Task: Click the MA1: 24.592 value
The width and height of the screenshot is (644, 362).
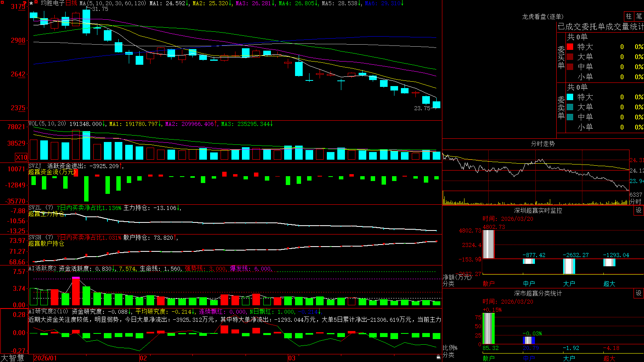Action: click(167, 3)
